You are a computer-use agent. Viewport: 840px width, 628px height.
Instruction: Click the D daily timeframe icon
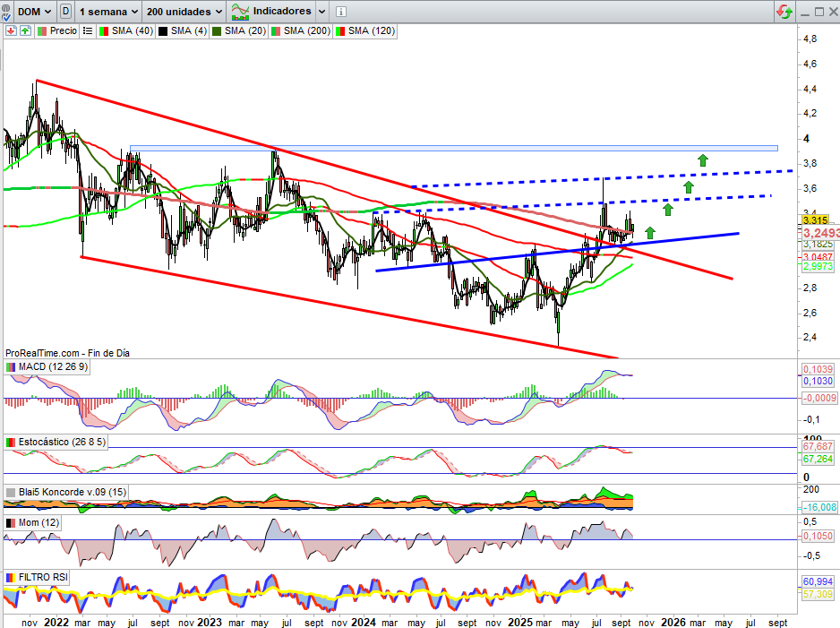pyautogui.click(x=66, y=12)
